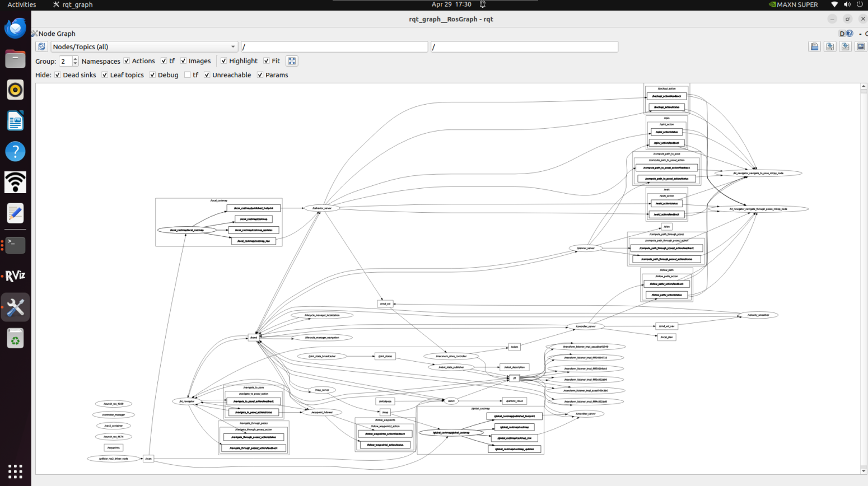Select the /planner_server node

pos(586,248)
